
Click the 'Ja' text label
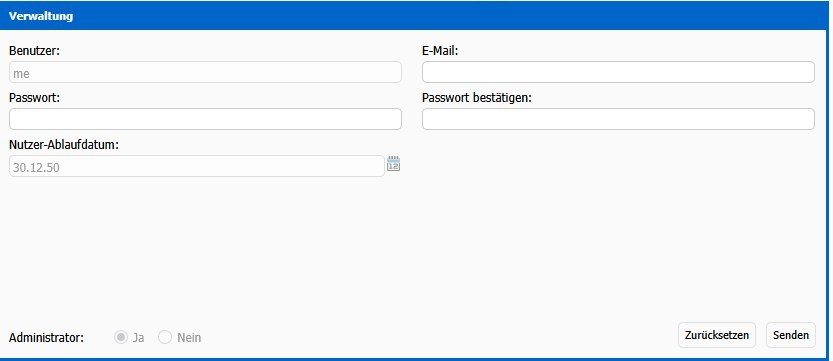tap(138, 338)
